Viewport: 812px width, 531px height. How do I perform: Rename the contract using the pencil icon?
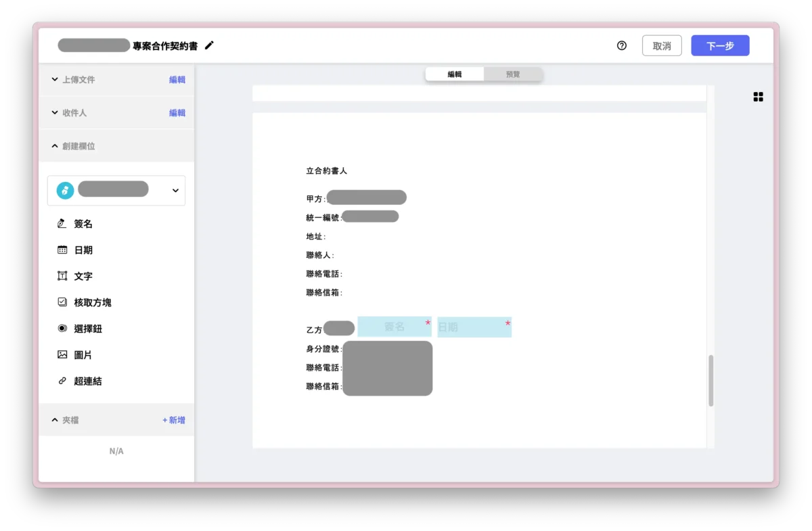pyautogui.click(x=209, y=45)
